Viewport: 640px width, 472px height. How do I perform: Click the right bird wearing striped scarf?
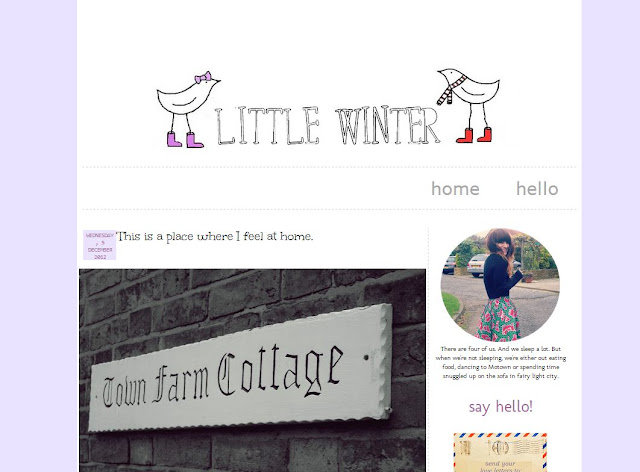pos(469,105)
